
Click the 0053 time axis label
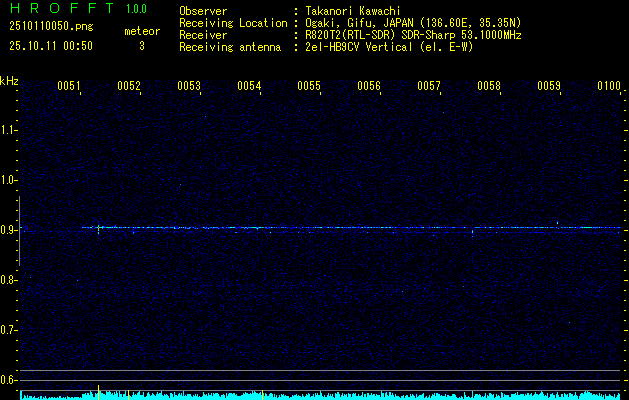(189, 86)
